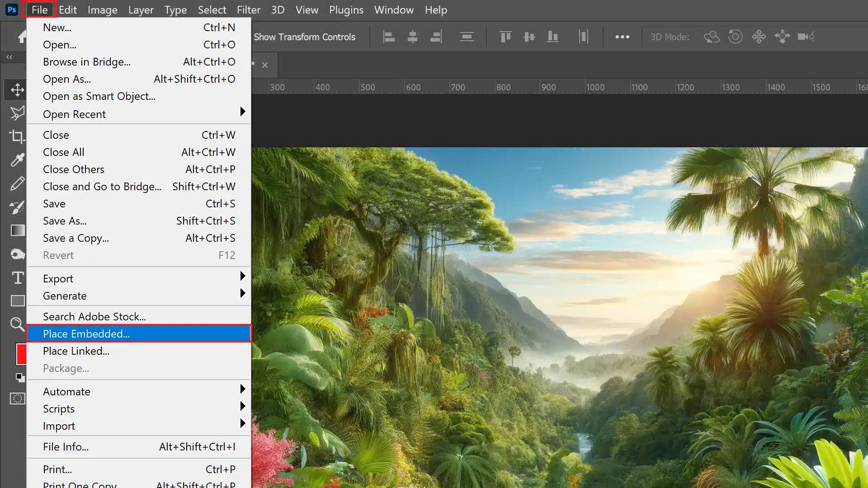Close the document tab
Image resolution: width=868 pixels, height=488 pixels.
265,65
